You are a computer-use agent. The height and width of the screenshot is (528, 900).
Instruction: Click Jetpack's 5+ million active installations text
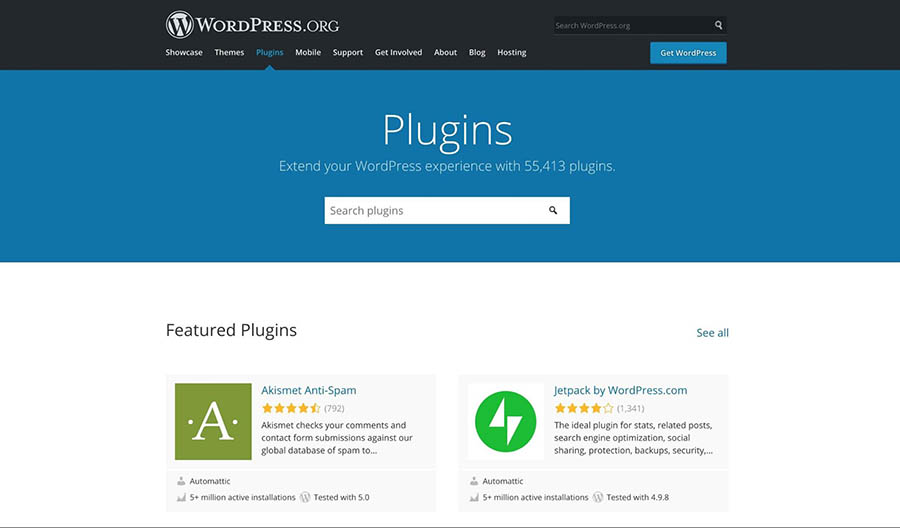point(536,497)
